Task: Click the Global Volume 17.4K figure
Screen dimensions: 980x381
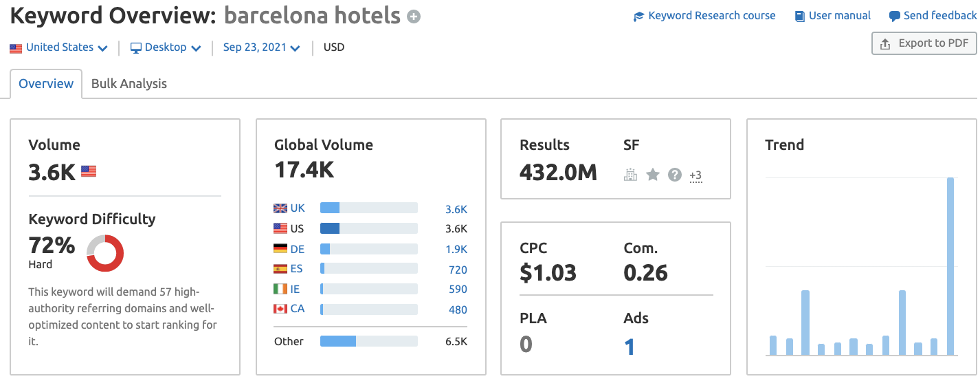Action: pyautogui.click(x=304, y=169)
